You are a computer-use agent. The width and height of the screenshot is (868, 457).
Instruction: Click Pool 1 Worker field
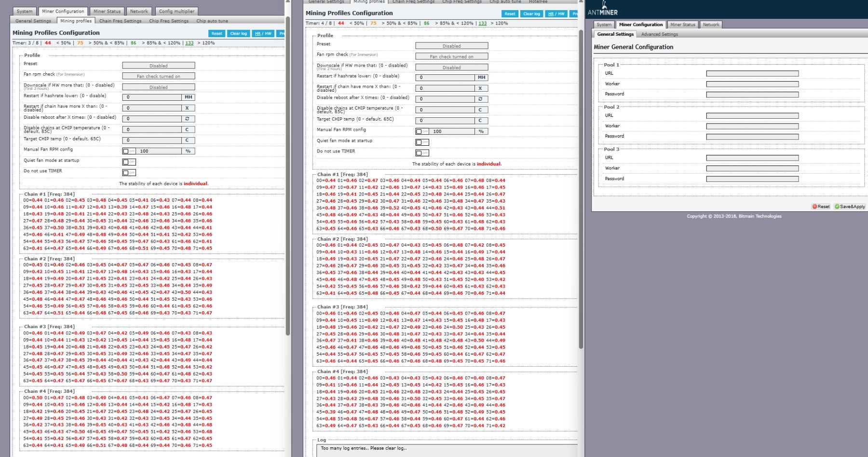752,84
